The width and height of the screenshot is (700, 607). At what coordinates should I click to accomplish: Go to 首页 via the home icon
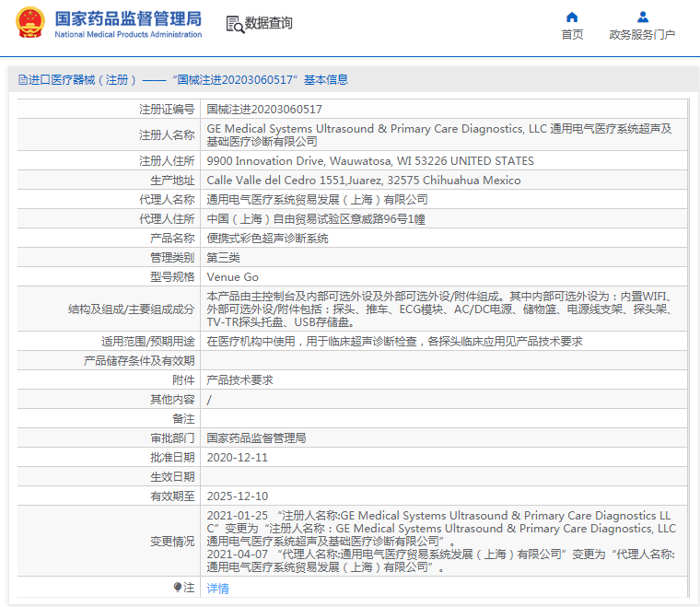tap(572, 18)
